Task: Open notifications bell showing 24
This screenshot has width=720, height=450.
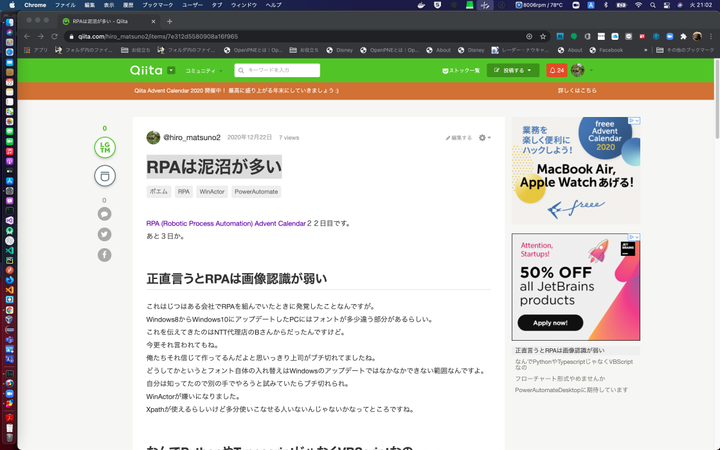Action: coord(556,70)
